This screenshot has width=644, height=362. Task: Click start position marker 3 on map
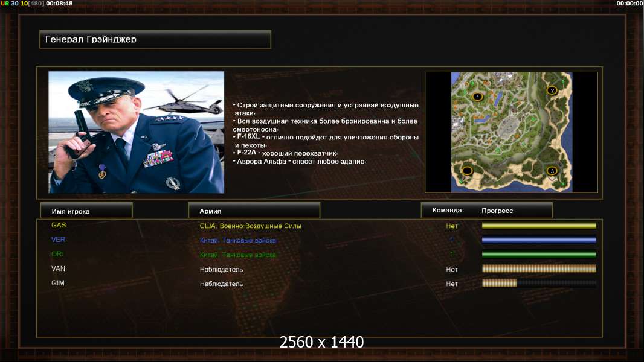point(552,171)
